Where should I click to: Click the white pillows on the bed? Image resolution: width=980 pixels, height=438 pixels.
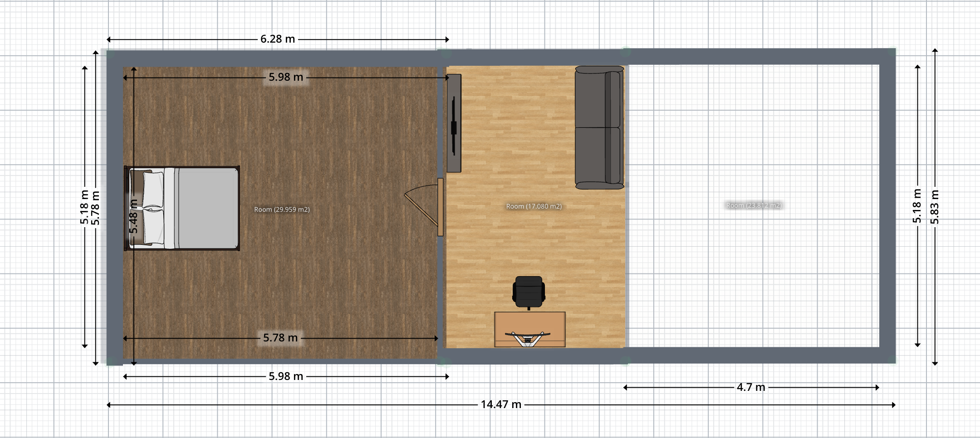click(153, 209)
